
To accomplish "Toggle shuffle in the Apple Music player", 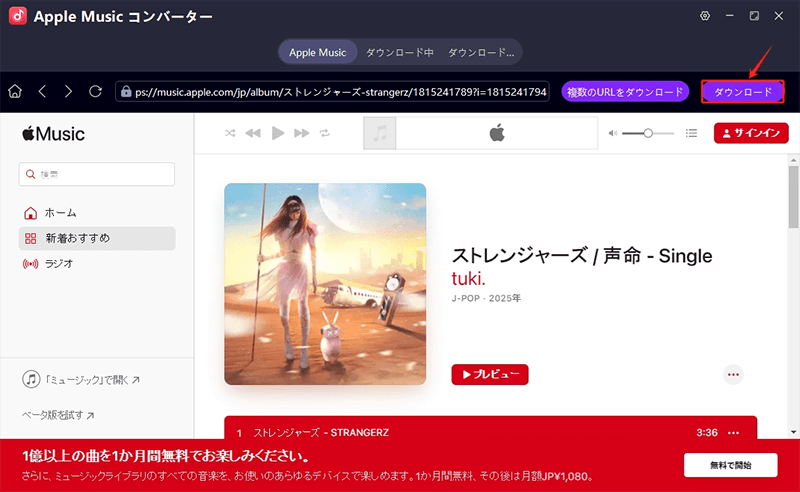I will click(230, 133).
